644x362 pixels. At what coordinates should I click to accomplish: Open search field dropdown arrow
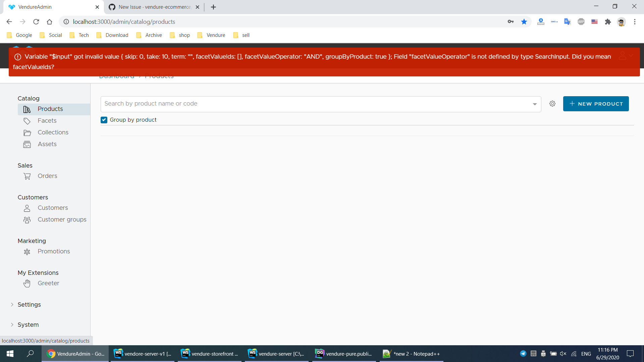(535, 104)
